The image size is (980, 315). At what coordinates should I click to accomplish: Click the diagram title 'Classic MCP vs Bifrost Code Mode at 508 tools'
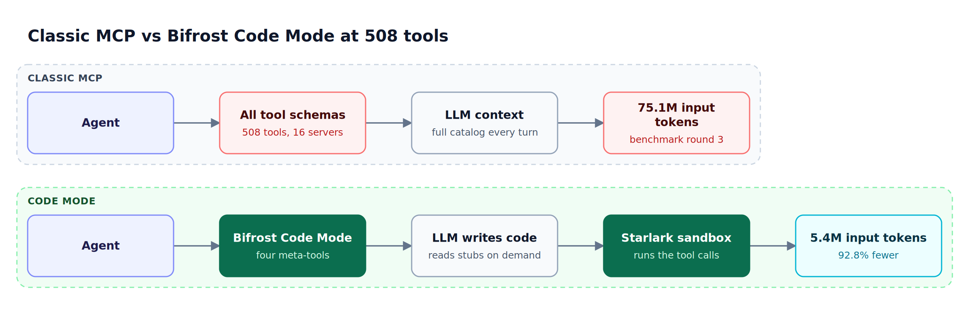point(238,36)
